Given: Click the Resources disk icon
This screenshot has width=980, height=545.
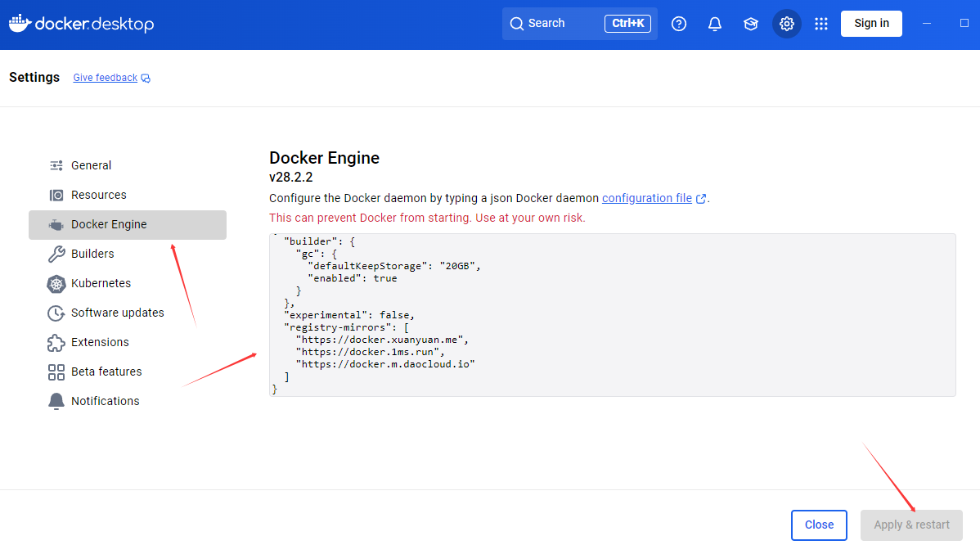Looking at the screenshot, I should (56, 195).
